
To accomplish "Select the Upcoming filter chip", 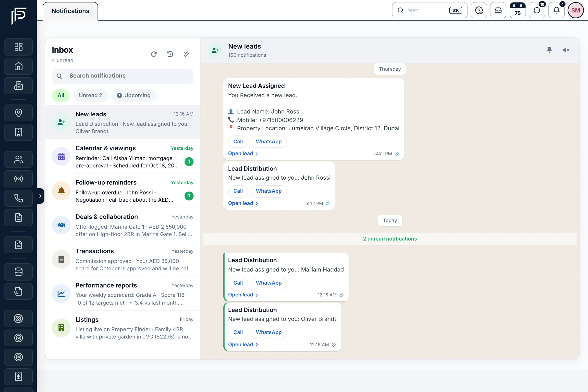I will 134,95.
